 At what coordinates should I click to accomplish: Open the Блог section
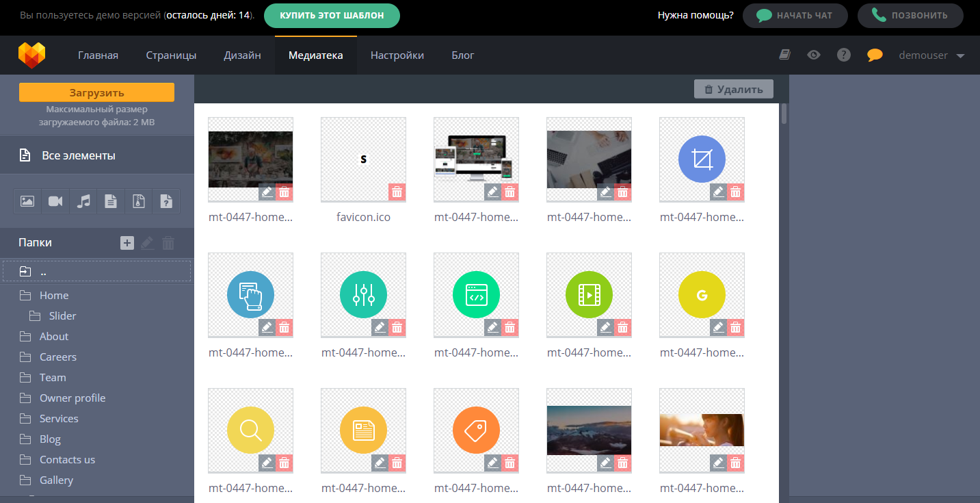pyautogui.click(x=462, y=55)
